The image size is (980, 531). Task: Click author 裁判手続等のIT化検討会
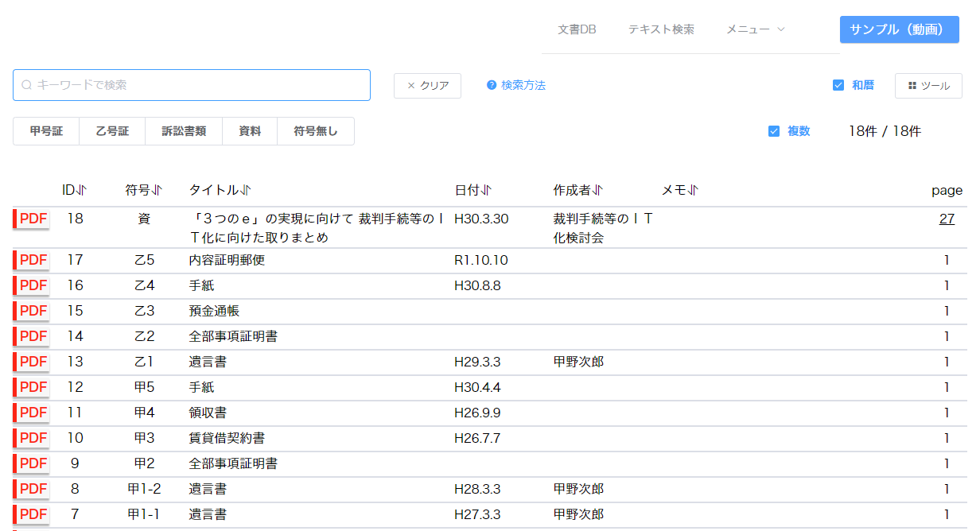[x=603, y=228]
